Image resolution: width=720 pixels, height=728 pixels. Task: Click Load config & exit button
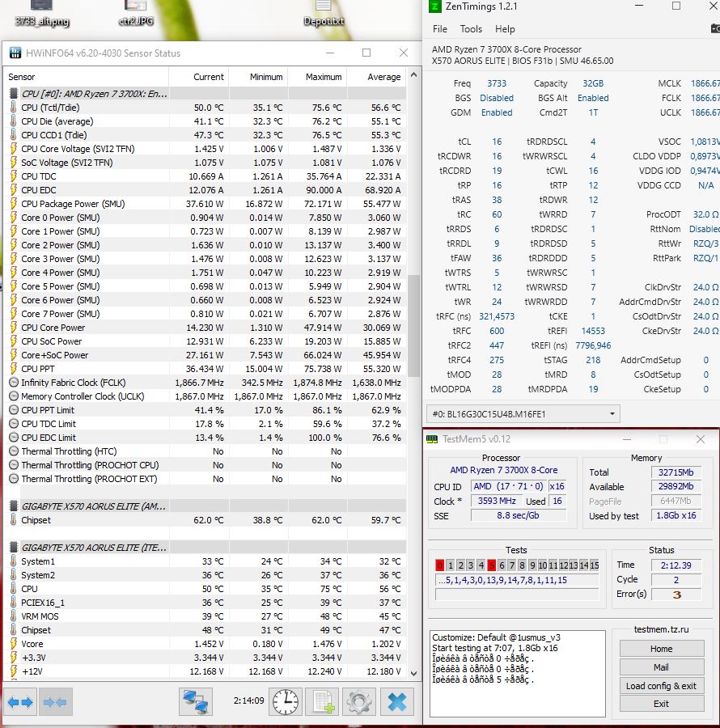tap(662, 686)
